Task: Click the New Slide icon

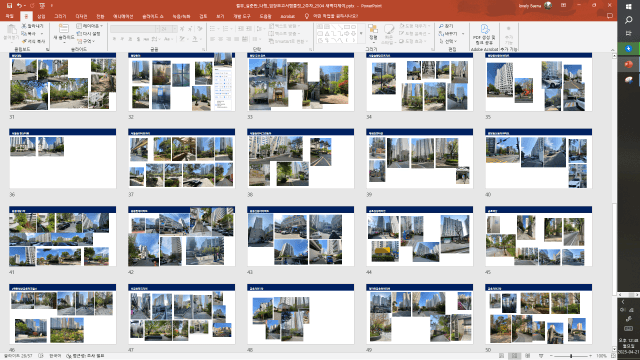Action: [64, 29]
